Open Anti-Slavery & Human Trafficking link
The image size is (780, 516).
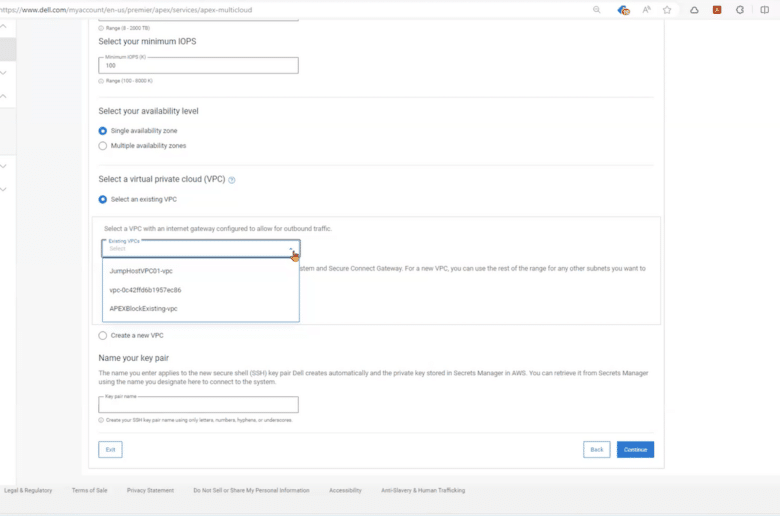[x=423, y=491]
